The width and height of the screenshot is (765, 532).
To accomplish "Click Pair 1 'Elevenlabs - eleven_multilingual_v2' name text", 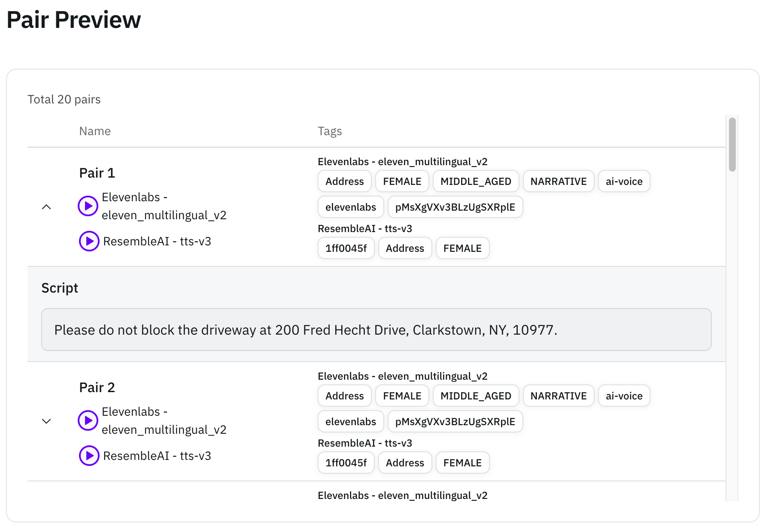I will click(x=164, y=206).
